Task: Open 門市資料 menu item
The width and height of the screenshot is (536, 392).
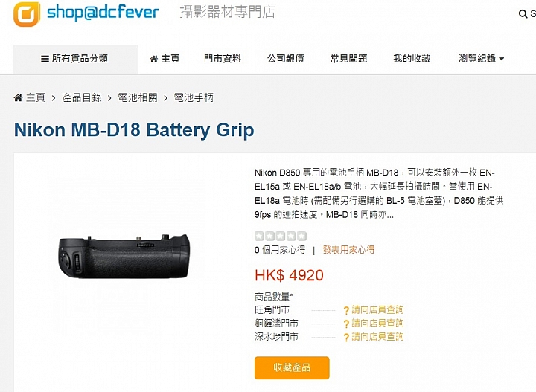Action: pos(223,59)
